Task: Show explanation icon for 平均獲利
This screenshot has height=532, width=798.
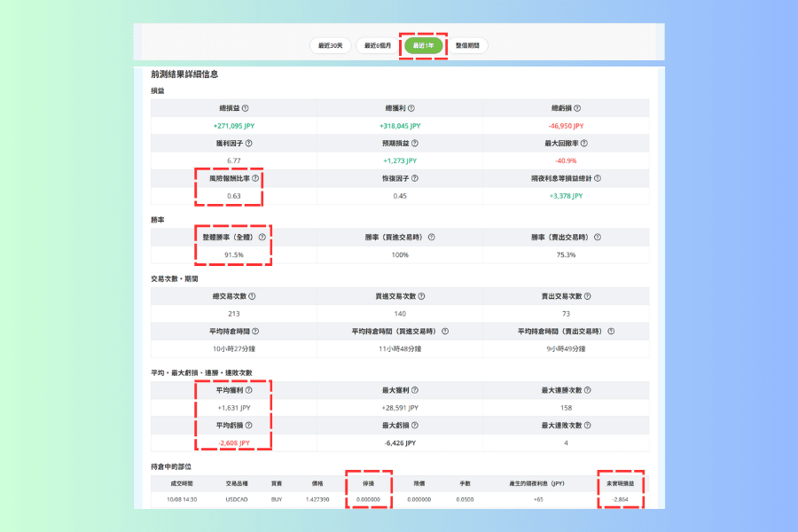Action: tap(249, 390)
